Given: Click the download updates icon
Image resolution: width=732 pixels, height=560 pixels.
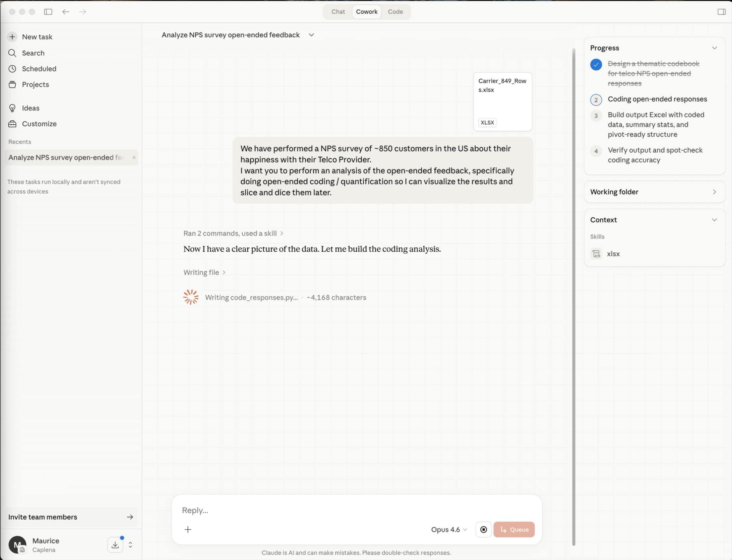Looking at the screenshot, I should (x=115, y=545).
